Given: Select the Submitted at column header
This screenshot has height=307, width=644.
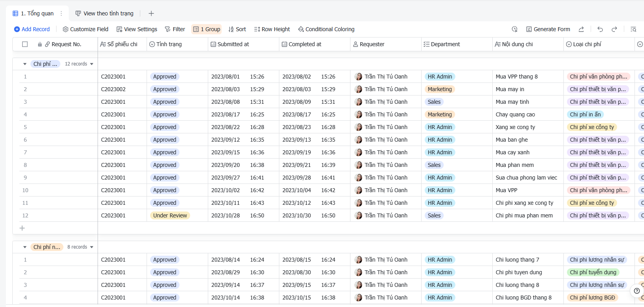Looking at the screenshot, I should (243, 44).
